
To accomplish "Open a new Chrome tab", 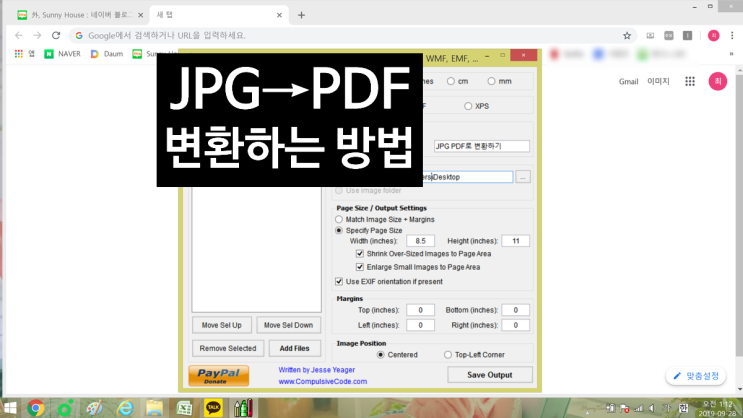I will click(301, 15).
